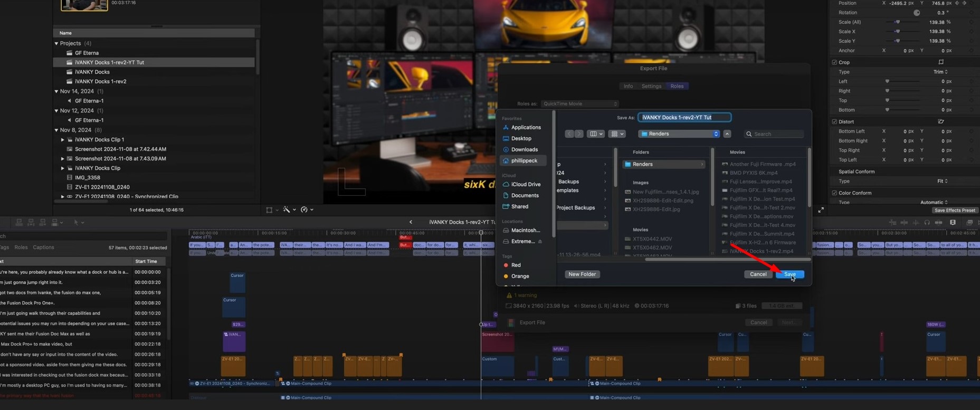Click the Transform tool icon under viewer
This screenshot has width=980, height=410.
269,210
